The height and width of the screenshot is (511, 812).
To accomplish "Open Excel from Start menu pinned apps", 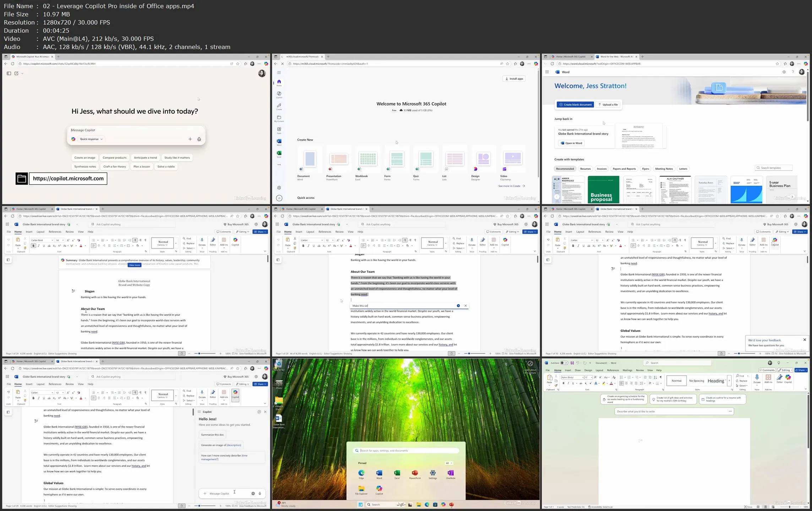I will pos(397,474).
